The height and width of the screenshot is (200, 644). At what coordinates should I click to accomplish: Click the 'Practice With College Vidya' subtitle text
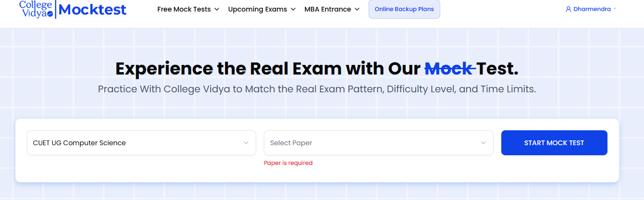317,89
